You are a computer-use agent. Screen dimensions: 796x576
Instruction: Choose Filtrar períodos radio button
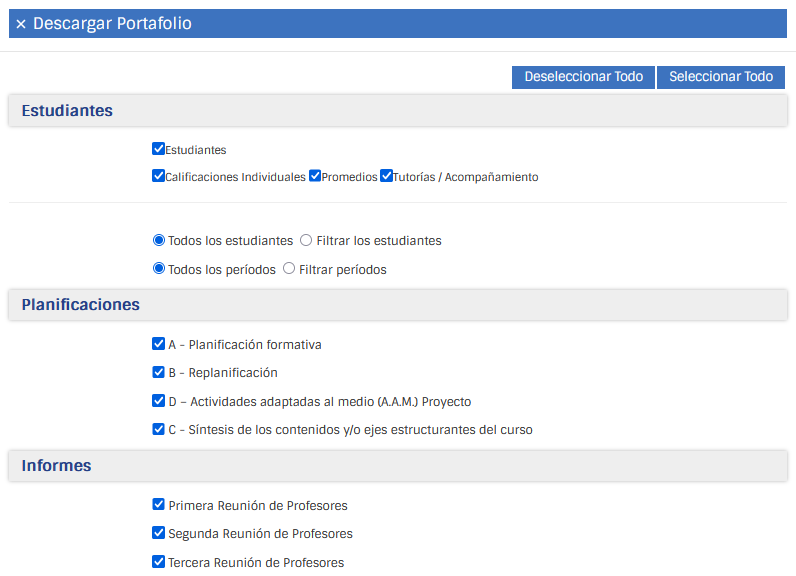pos(289,268)
